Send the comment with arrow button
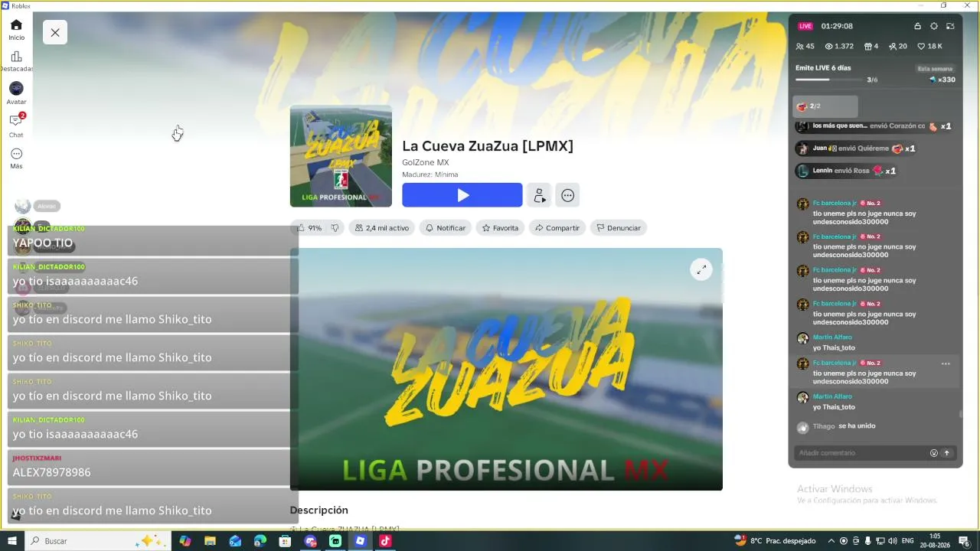 click(x=947, y=453)
